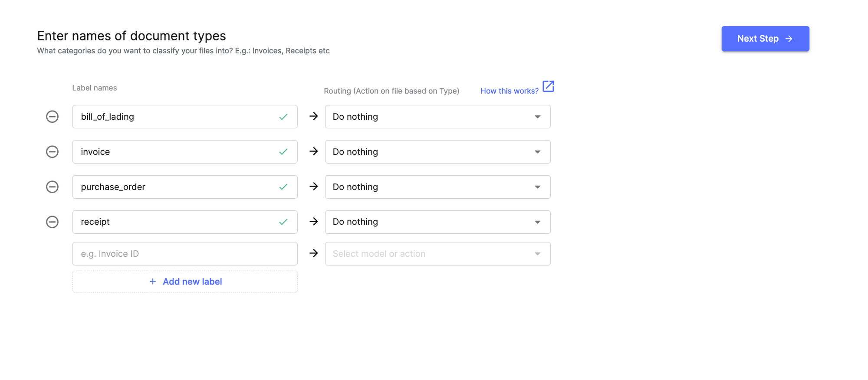Click the minus icon beside receipt
The image size is (868, 380).
pyautogui.click(x=52, y=222)
